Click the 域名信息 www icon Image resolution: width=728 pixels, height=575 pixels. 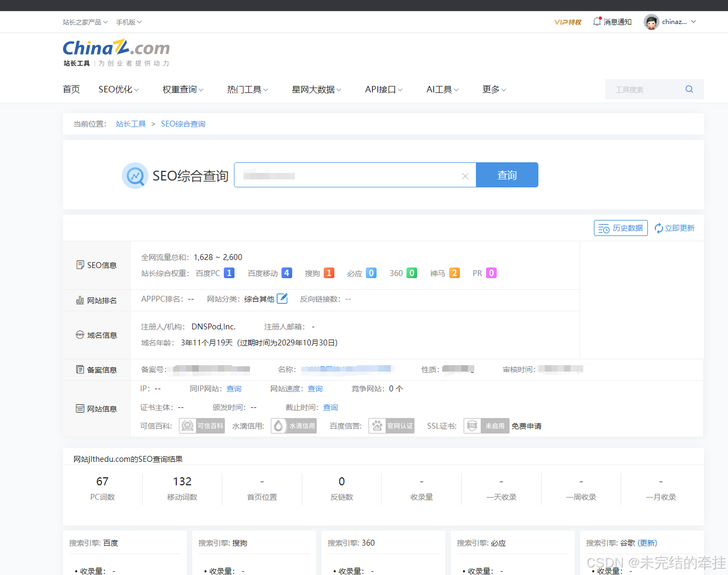[x=80, y=335]
